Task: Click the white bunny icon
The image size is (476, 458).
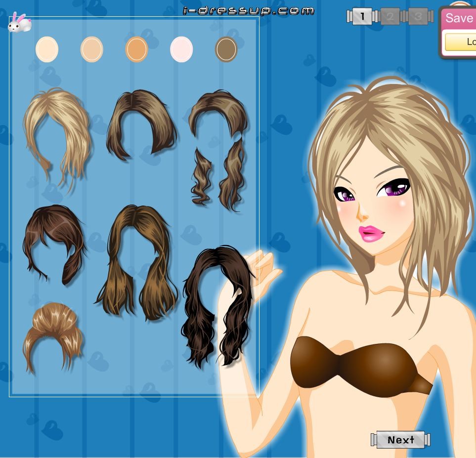Action: pyautogui.click(x=20, y=22)
